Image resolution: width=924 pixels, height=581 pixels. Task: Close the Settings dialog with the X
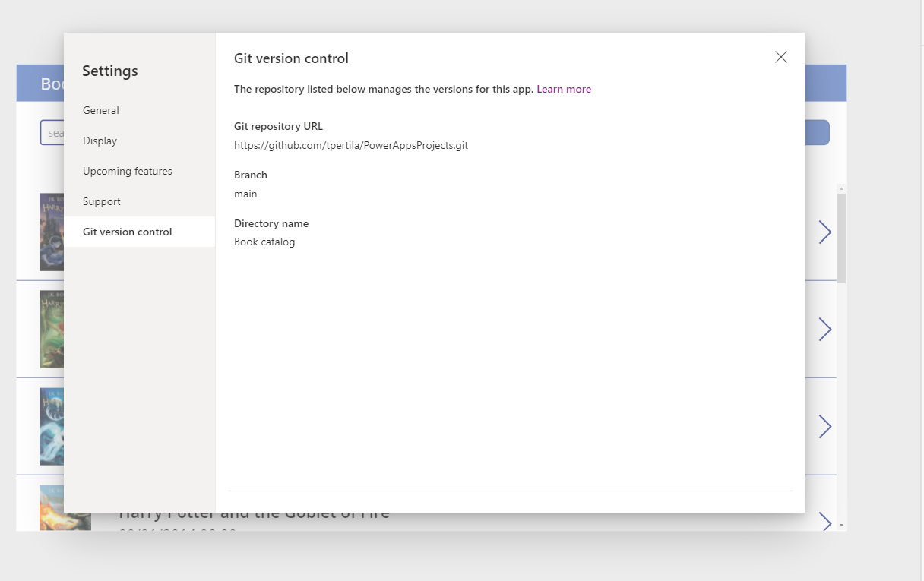(780, 58)
